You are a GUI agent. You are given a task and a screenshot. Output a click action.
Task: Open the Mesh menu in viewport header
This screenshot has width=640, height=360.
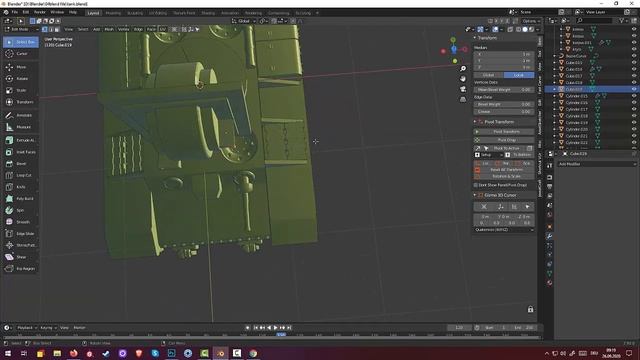point(109,29)
